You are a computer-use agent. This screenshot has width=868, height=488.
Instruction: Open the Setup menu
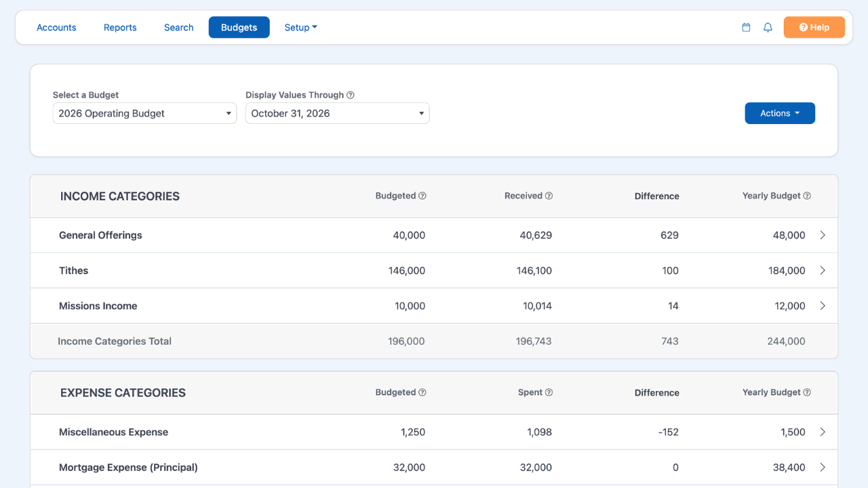point(300,28)
